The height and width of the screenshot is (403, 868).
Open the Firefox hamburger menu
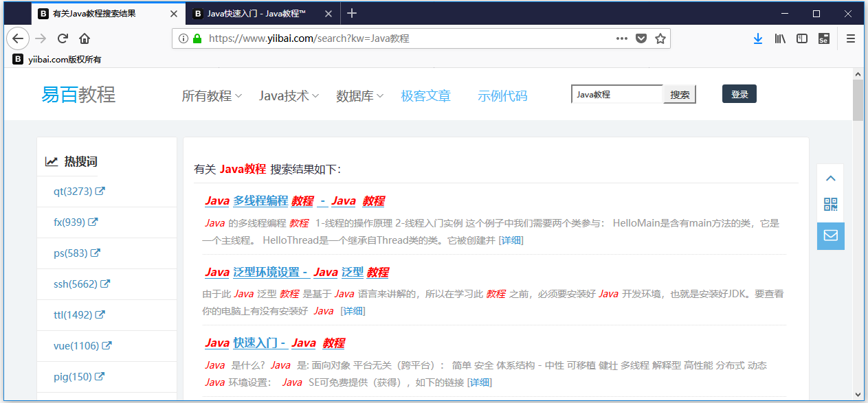(851, 38)
